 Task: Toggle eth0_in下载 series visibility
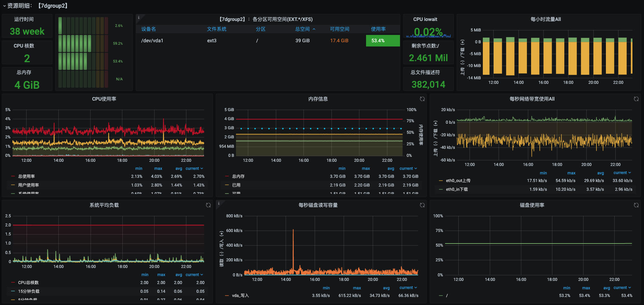pyautogui.click(x=457, y=189)
